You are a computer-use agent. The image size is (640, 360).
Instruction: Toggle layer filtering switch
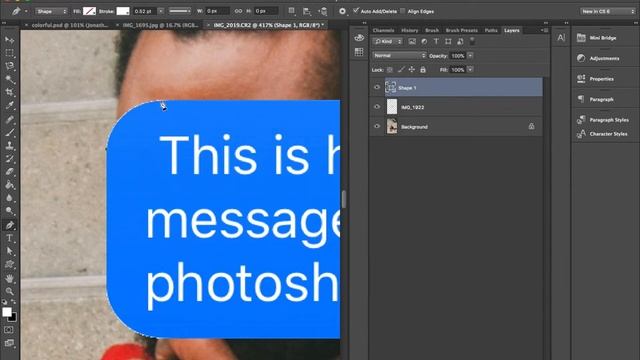click(472, 41)
